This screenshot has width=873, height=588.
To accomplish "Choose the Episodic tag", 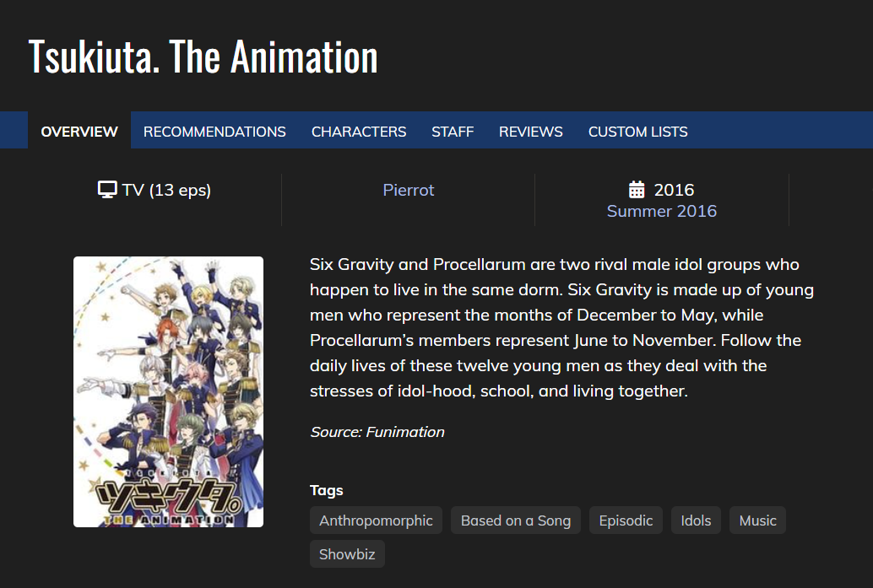I will click(x=626, y=521).
